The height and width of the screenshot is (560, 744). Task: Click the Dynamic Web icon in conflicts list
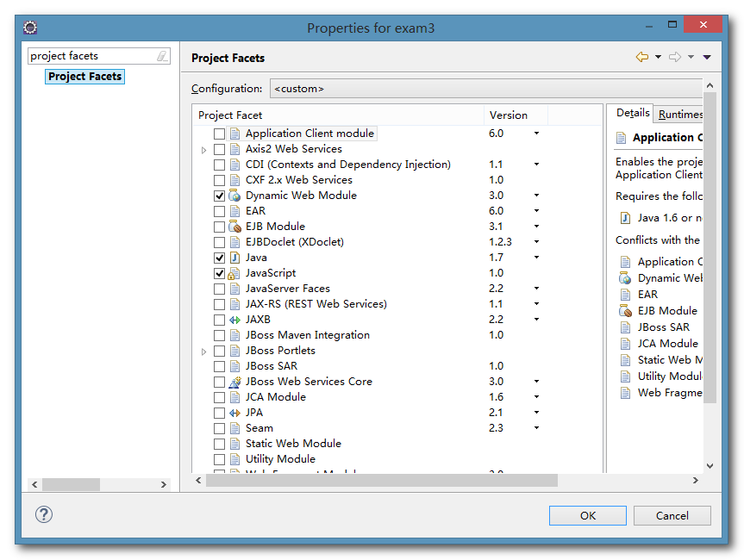point(625,278)
